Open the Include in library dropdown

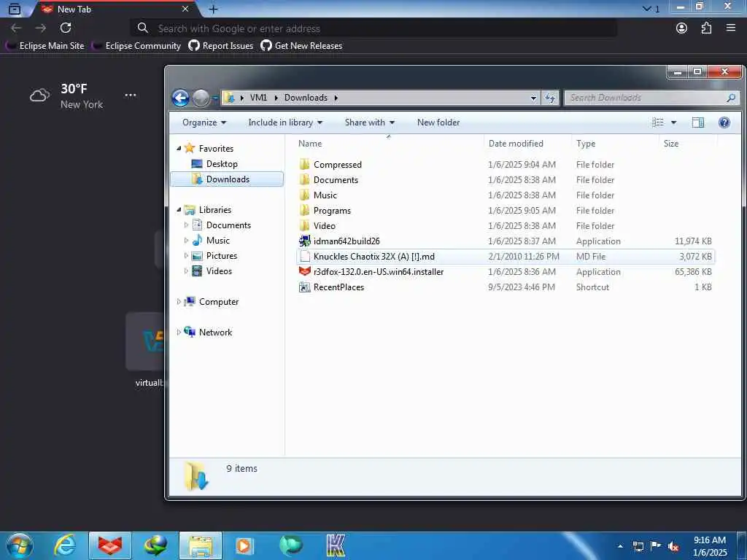tap(285, 122)
